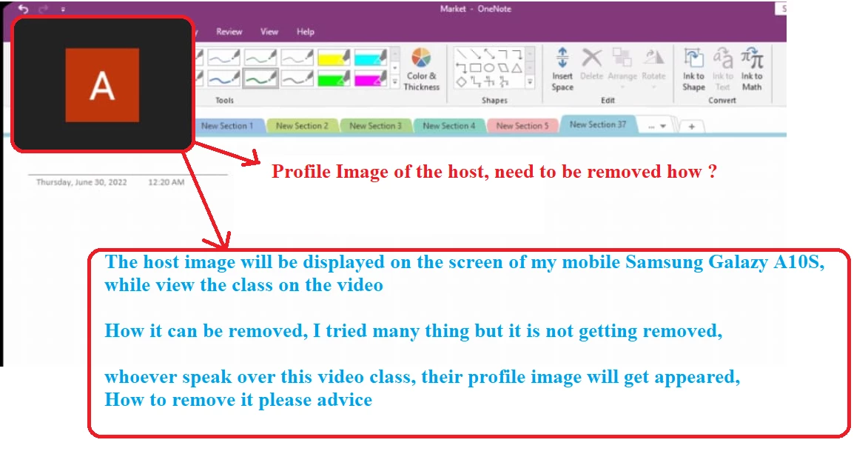Open the View ribbon tab
This screenshot has width=868, height=454.
pyautogui.click(x=269, y=32)
